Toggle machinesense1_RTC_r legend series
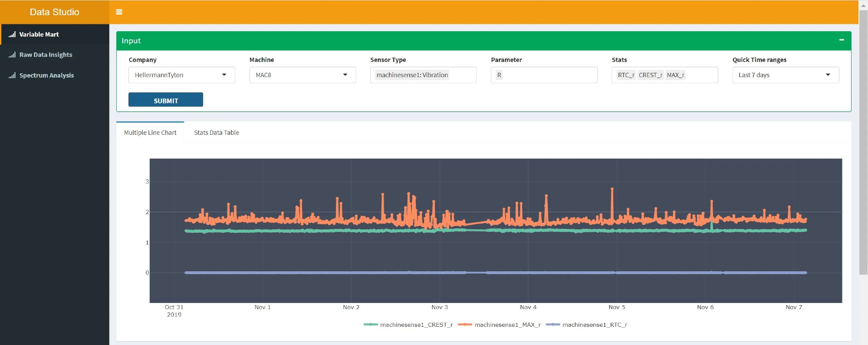 587,325
